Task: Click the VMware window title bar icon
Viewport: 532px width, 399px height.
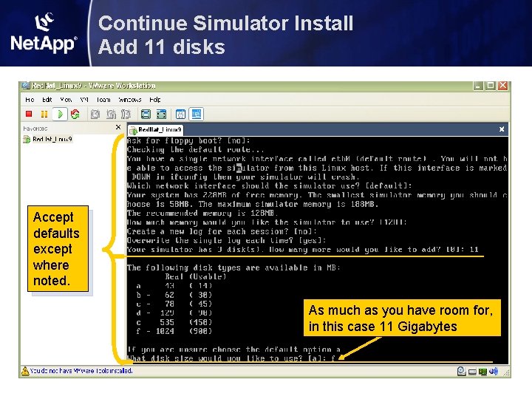Action: [26, 86]
